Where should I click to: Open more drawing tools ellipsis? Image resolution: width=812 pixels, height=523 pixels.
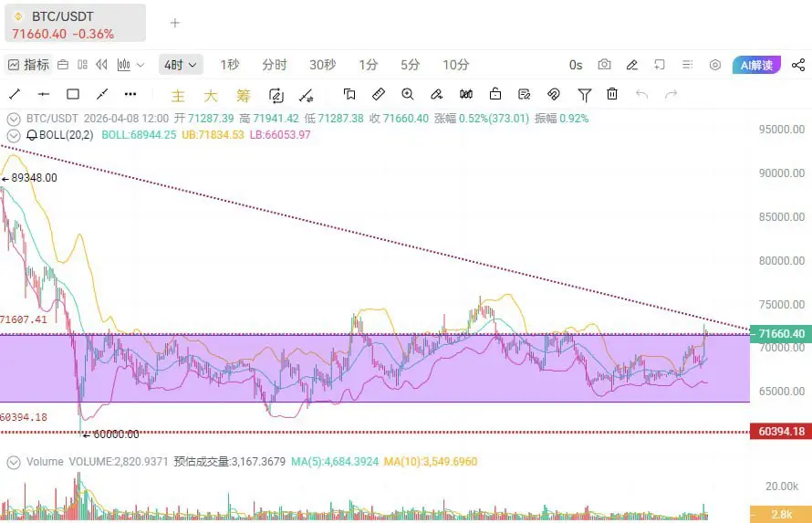[130, 94]
